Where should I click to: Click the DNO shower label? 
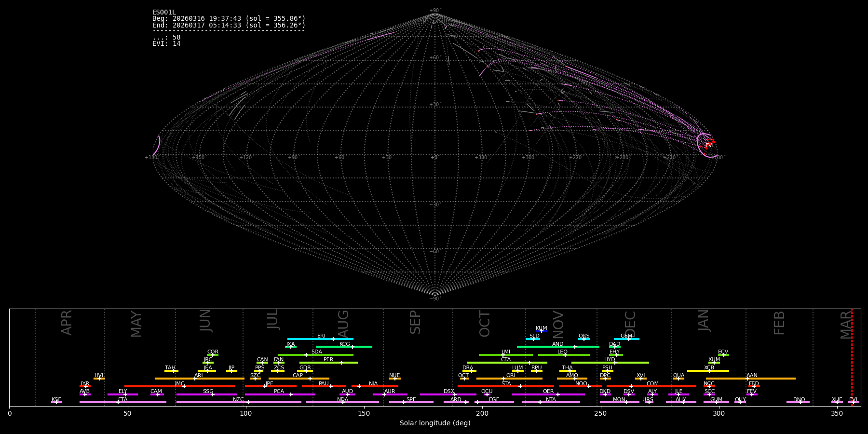(x=799, y=400)
